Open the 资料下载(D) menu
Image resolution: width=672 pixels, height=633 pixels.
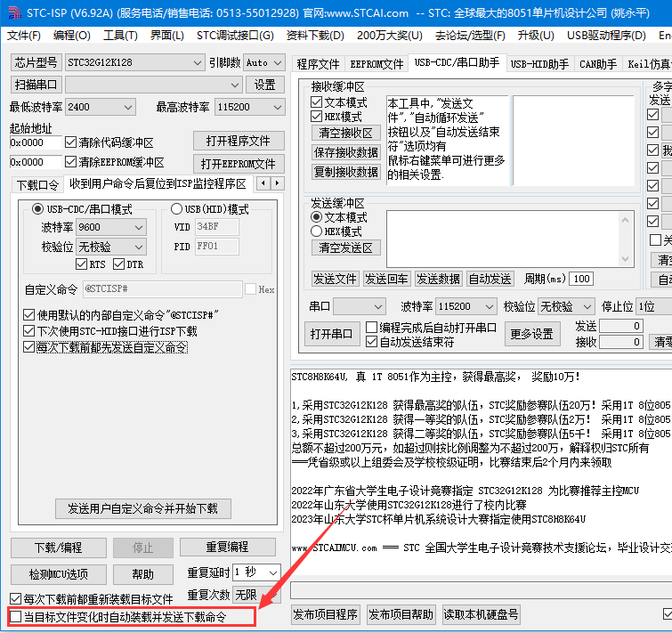[315, 35]
